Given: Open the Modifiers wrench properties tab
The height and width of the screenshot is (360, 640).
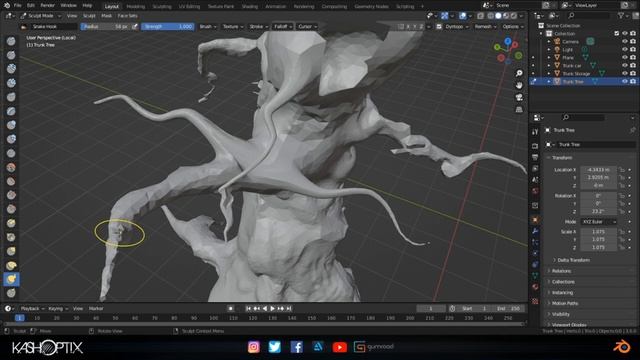Looking at the screenshot, I should pyautogui.click(x=535, y=231).
